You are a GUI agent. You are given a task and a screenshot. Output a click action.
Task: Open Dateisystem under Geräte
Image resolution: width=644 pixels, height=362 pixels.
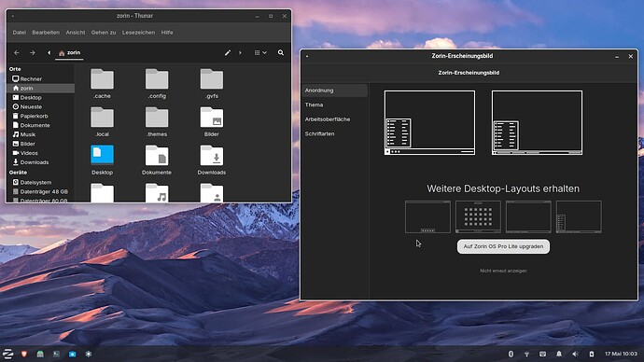(x=41, y=182)
